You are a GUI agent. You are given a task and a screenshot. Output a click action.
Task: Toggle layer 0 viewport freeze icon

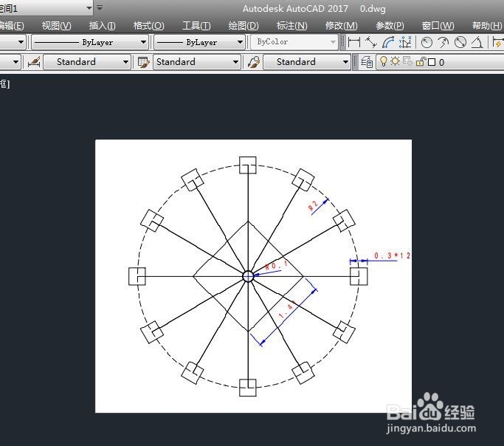pyautogui.click(x=407, y=61)
